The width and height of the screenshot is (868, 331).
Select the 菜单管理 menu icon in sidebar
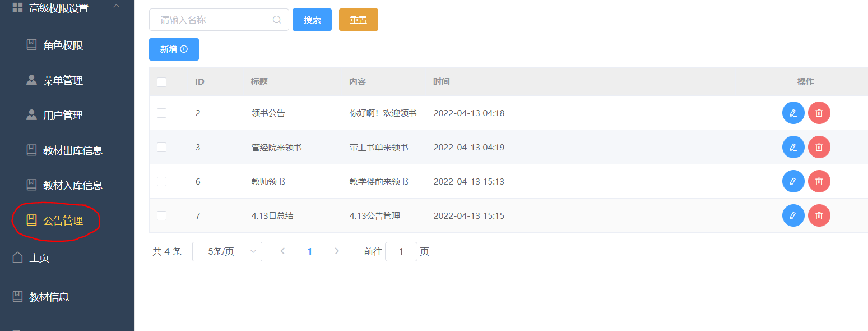(x=32, y=80)
